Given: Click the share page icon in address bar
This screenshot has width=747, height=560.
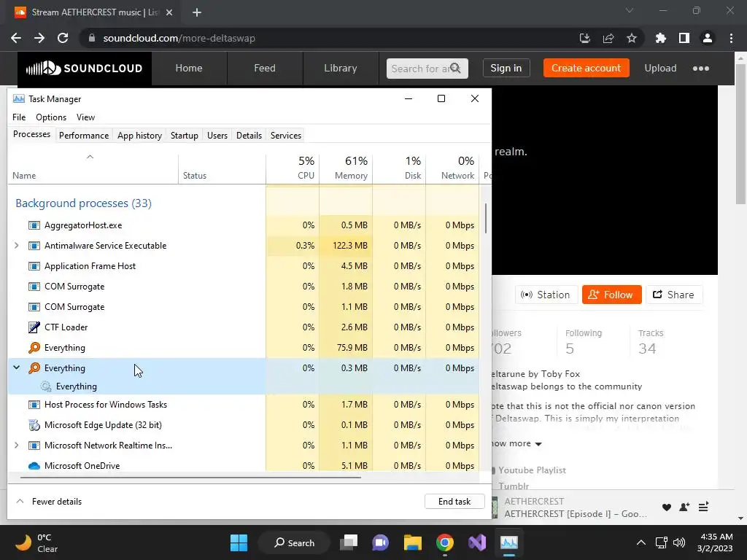Looking at the screenshot, I should coord(608,38).
